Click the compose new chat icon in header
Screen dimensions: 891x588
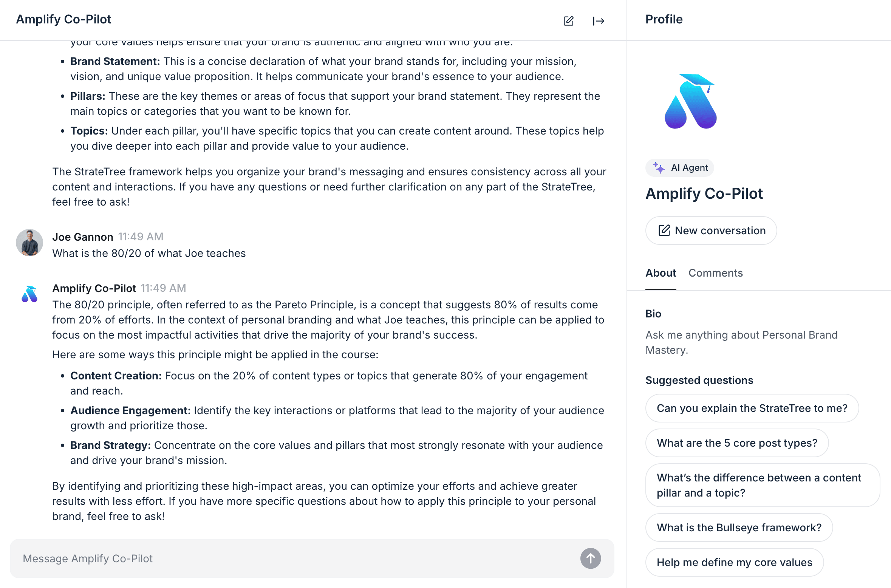click(x=568, y=21)
